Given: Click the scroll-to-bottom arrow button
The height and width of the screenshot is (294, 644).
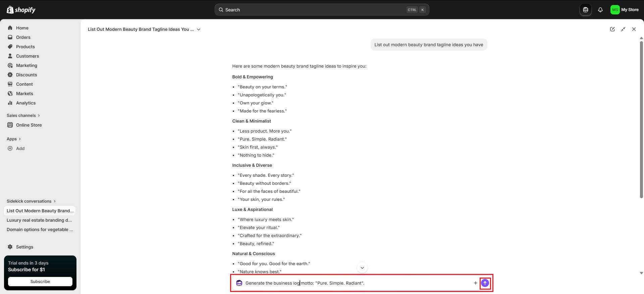Looking at the screenshot, I should coord(362,268).
